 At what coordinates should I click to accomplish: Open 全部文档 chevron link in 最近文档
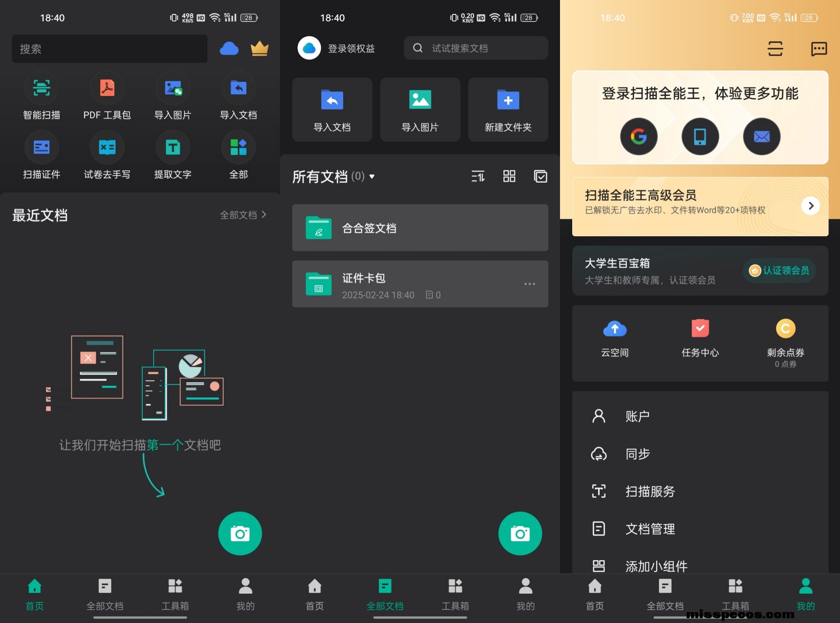pos(243,215)
